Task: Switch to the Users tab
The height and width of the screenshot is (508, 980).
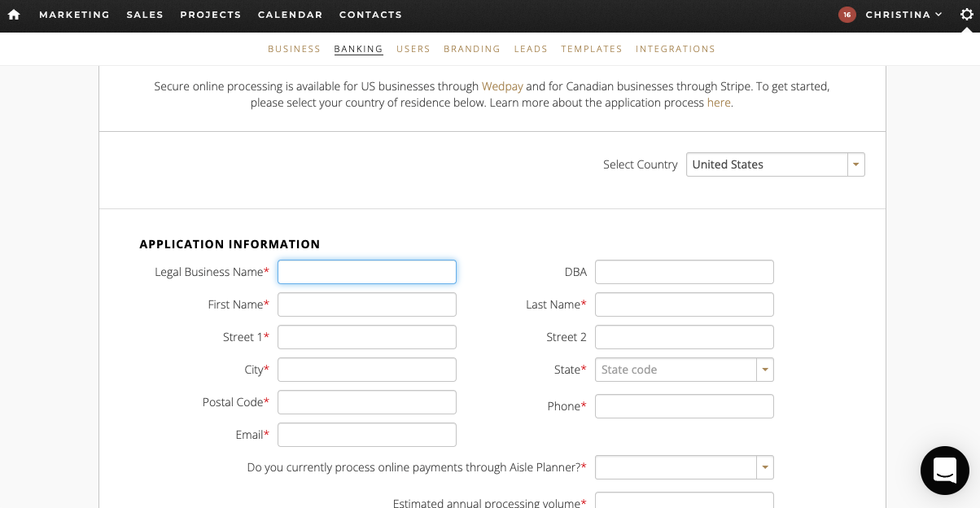Action: click(x=413, y=49)
